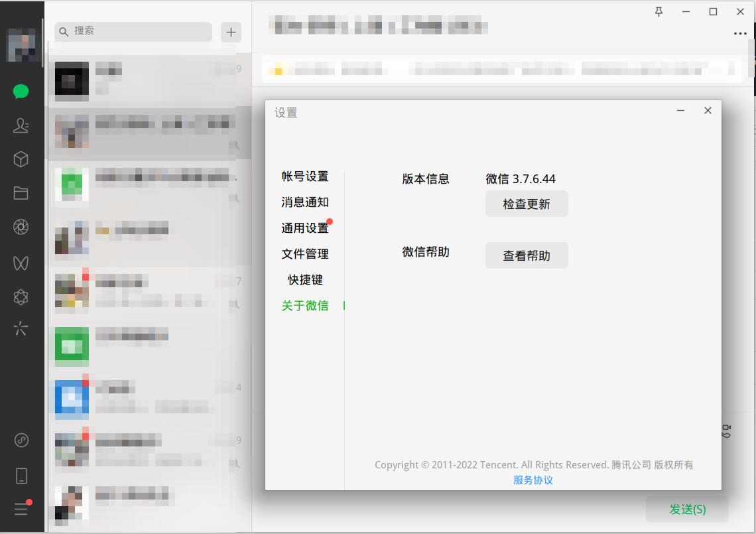Click inside the 搜索 search field
This screenshot has width=756, height=534.
(133, 31)
